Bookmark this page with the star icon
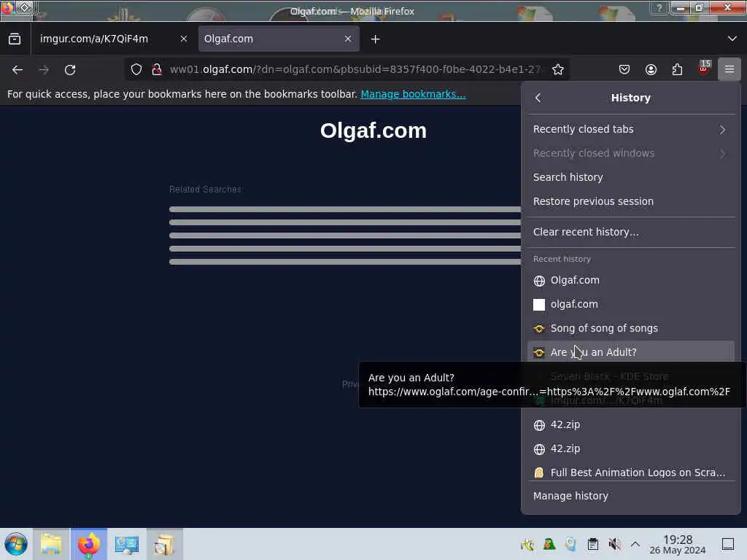 [x=558, y=69]
